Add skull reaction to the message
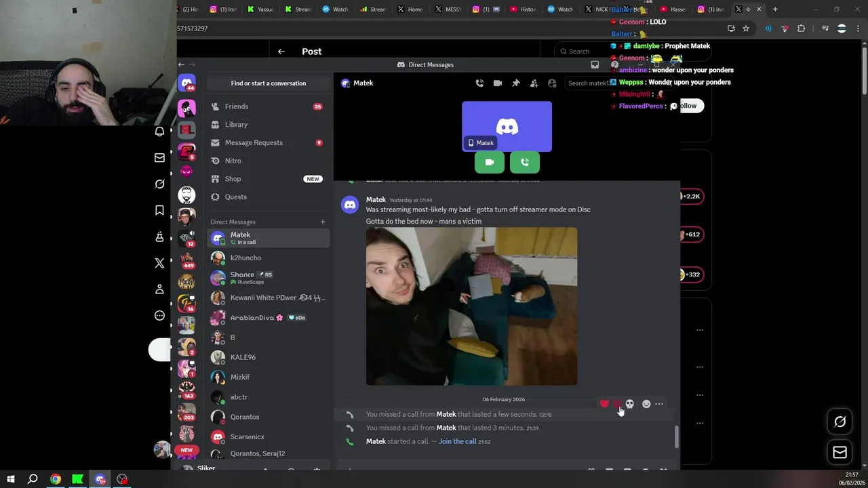The image size is (868, 488). 629,404
